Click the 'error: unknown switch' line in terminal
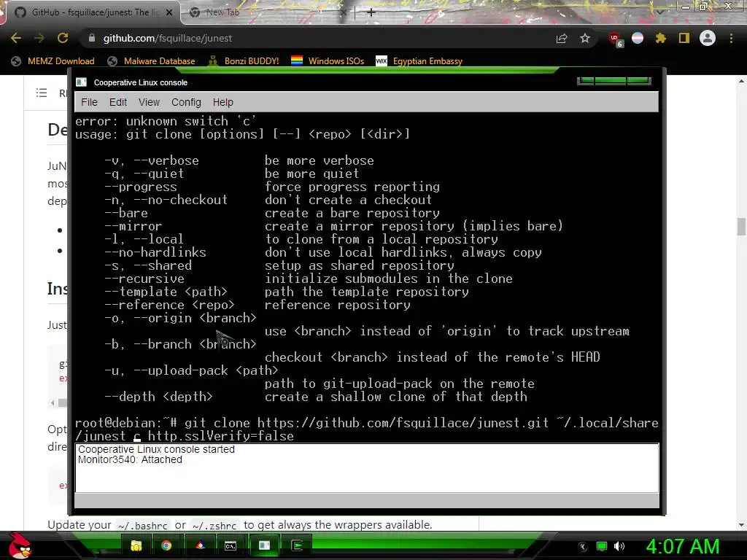This screenshot has height=560, width=747. (166, 121)
